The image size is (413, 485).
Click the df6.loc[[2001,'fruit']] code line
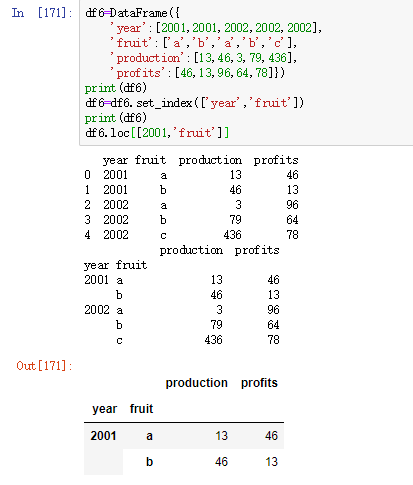157,133
